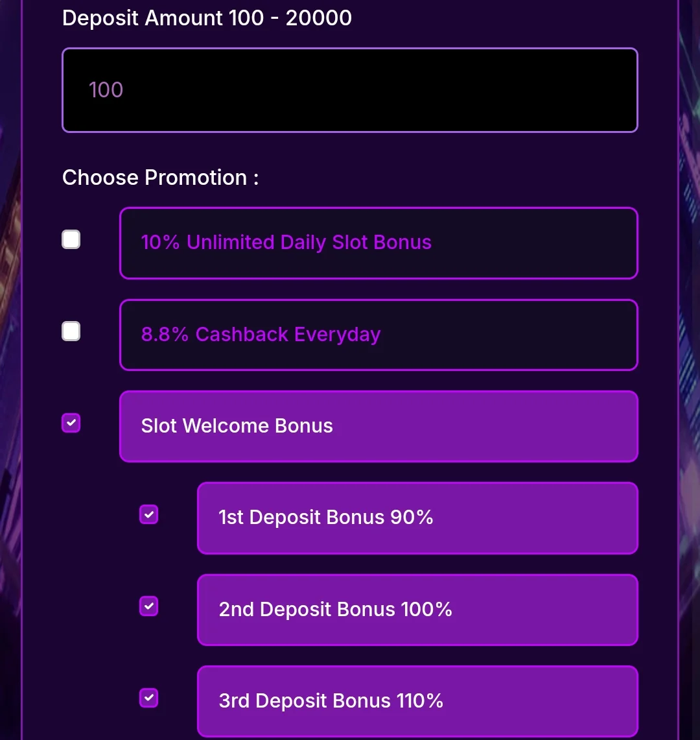Select the 1st Deposit Bonus 90% option
Viewport: 700px width, 740px height.
[417, 518]
